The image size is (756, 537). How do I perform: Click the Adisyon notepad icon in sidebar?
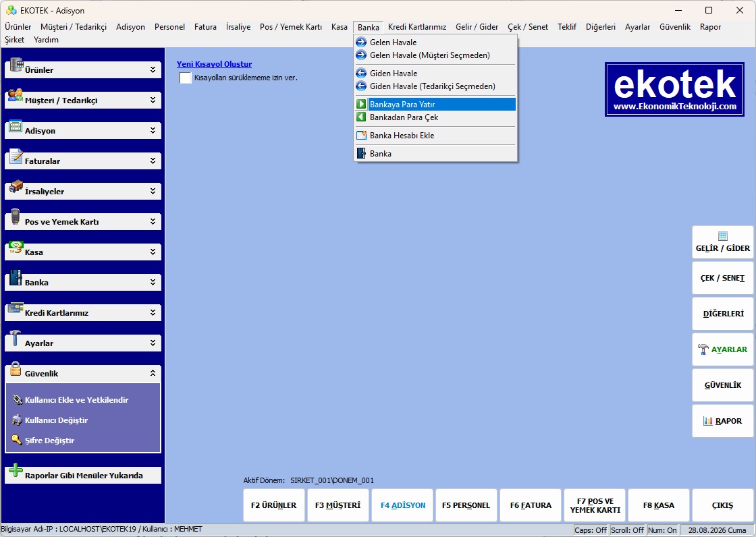pyautogui.click(x=16, y=125)
